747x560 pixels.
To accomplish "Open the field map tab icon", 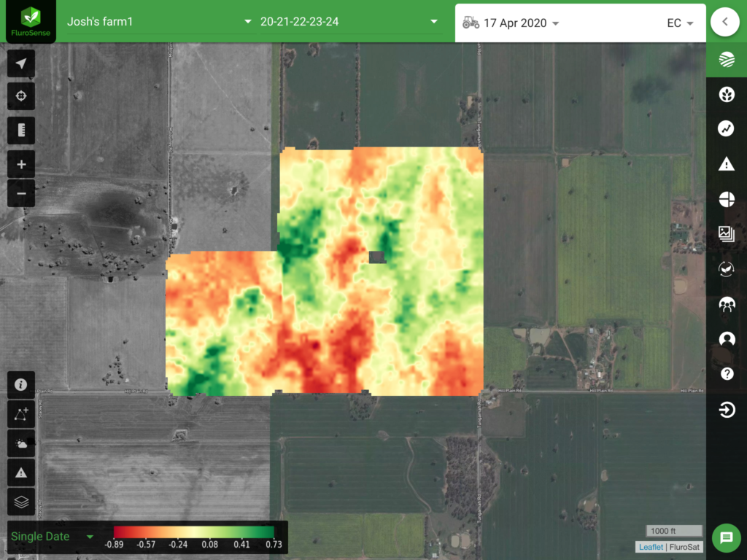I will [x=727, y=60].
